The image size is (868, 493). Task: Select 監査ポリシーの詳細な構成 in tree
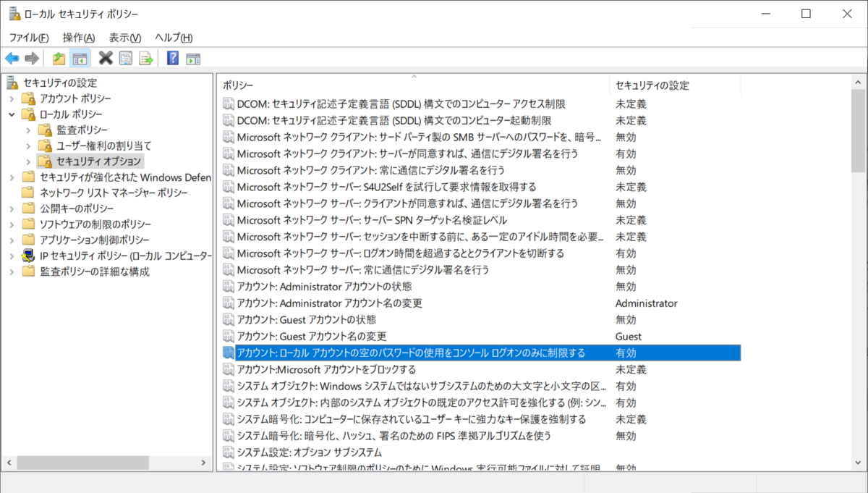(95, 271)
